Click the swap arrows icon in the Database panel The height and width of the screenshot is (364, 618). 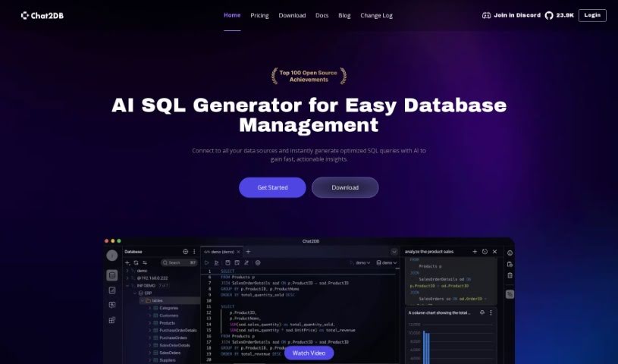(x=145, y=262)
